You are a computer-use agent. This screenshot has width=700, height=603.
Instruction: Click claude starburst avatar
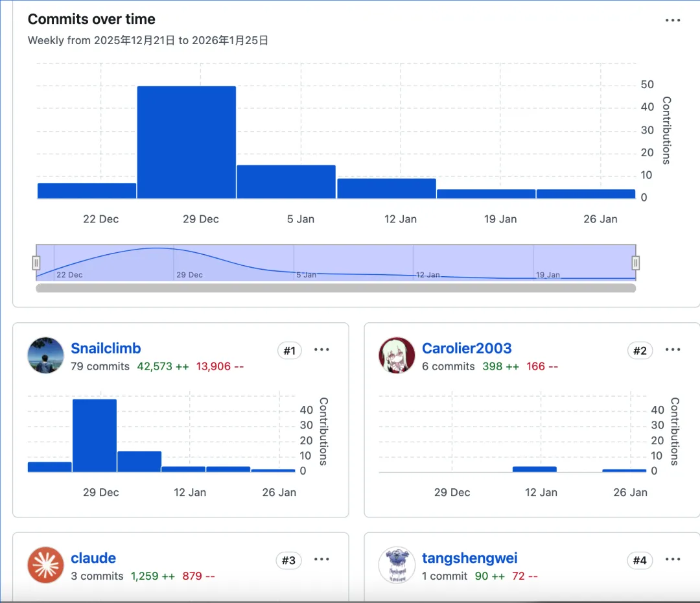pyautogui.click(x=45, y=565)
